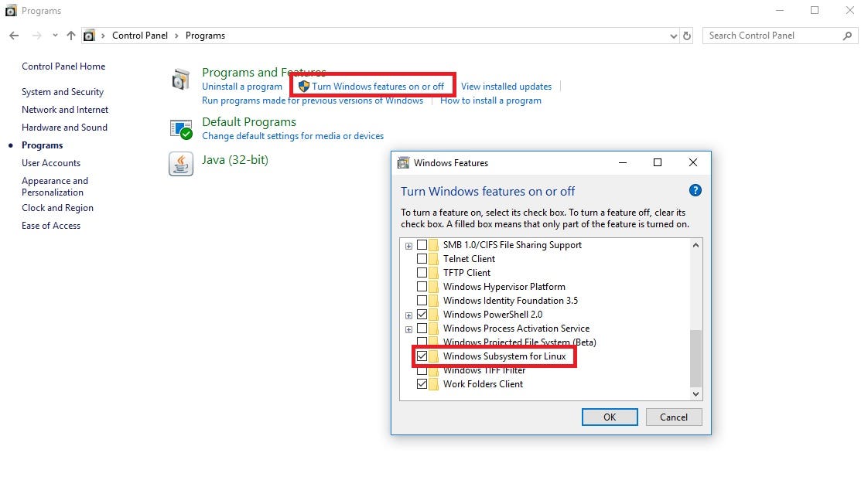Click Control Panel breadcrumb in address bar

pyautogui.click(x=139, y=36)
